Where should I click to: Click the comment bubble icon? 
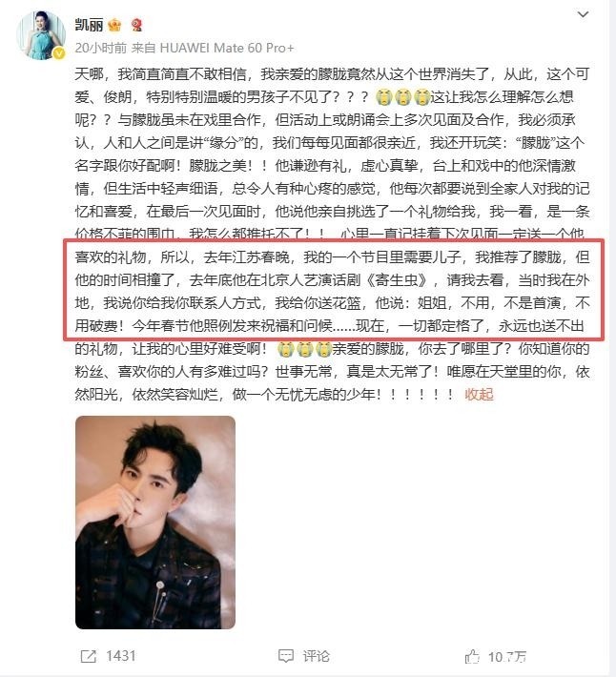(286, 656)
